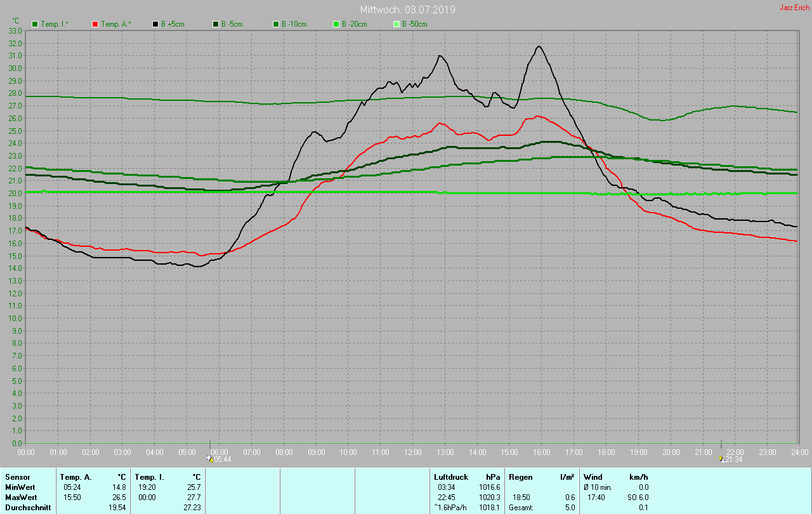Screen dimensions: 812x514
Task: Click the Temp. A. column header
Action: pos(75,477)
